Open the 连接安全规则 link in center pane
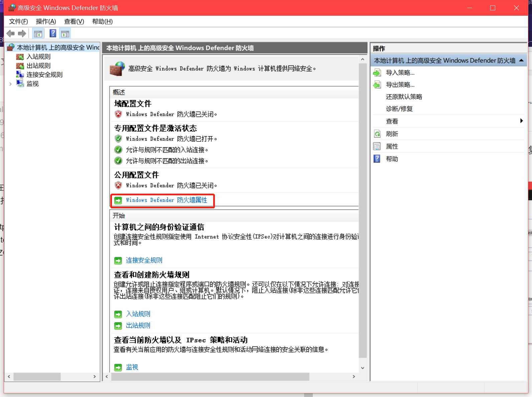532x397 pixels. (144, 260)
